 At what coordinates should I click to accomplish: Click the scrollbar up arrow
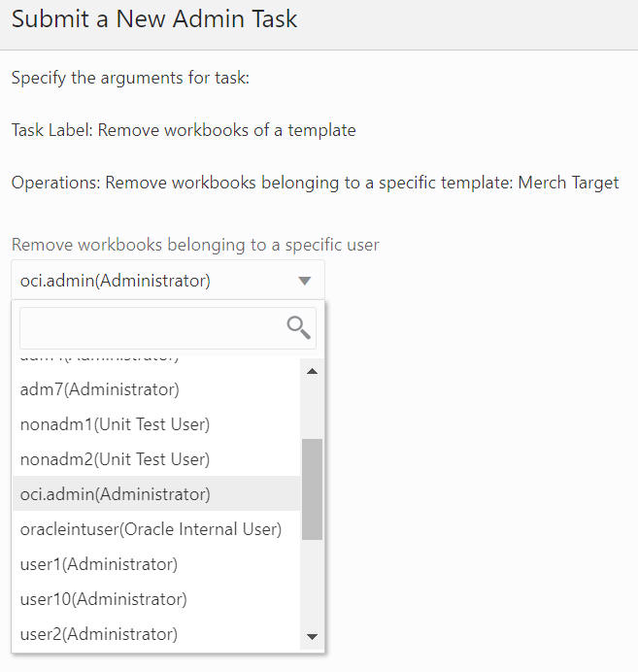313,371
